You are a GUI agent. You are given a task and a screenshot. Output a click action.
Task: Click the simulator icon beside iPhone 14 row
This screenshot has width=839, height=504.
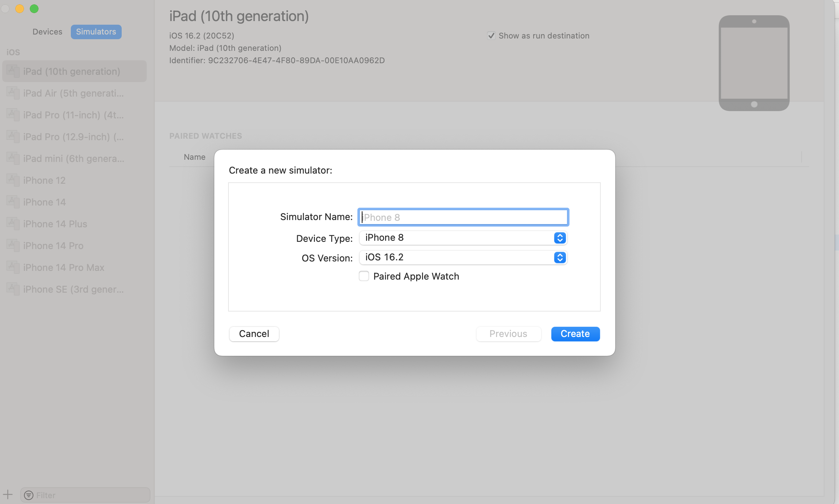13,202
